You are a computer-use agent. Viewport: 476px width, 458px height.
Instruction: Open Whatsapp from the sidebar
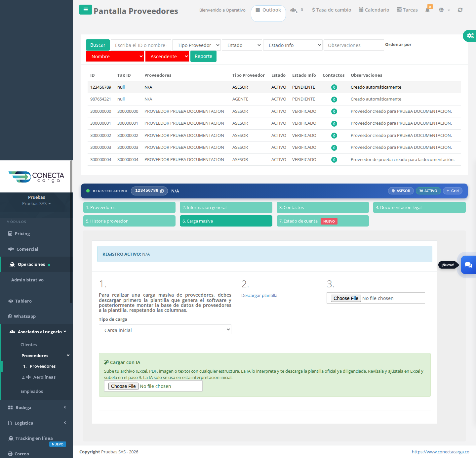(x=22, y=316)
